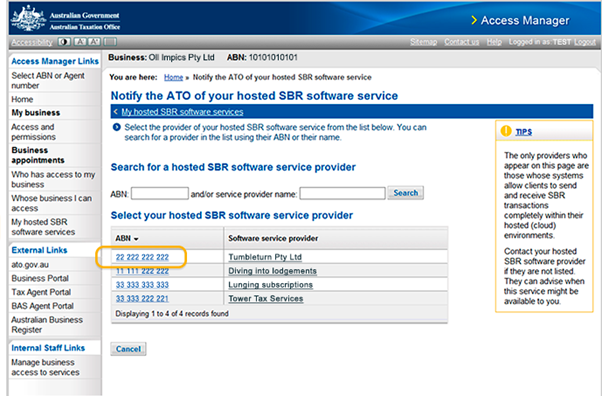Open BAS Agent Portal link
The image size is (602, 396).
(42, 306)
